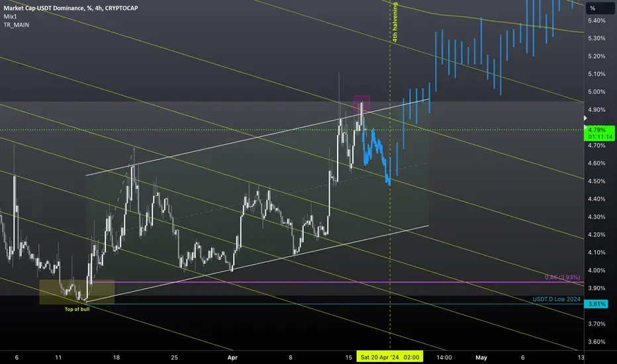Click the 18 date label on the time axis
617x364 pixels.
[117, 357]
